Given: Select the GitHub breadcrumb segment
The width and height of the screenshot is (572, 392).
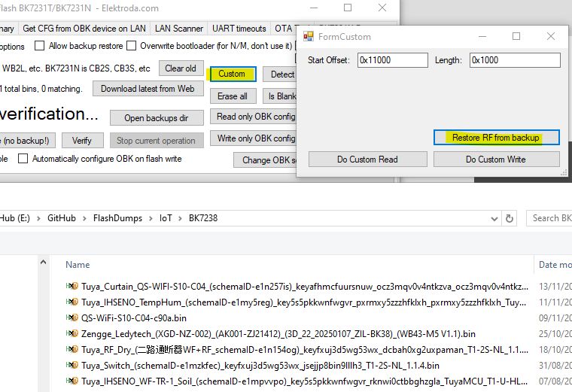Looking at the screenshot, I should tap(61, 218).
